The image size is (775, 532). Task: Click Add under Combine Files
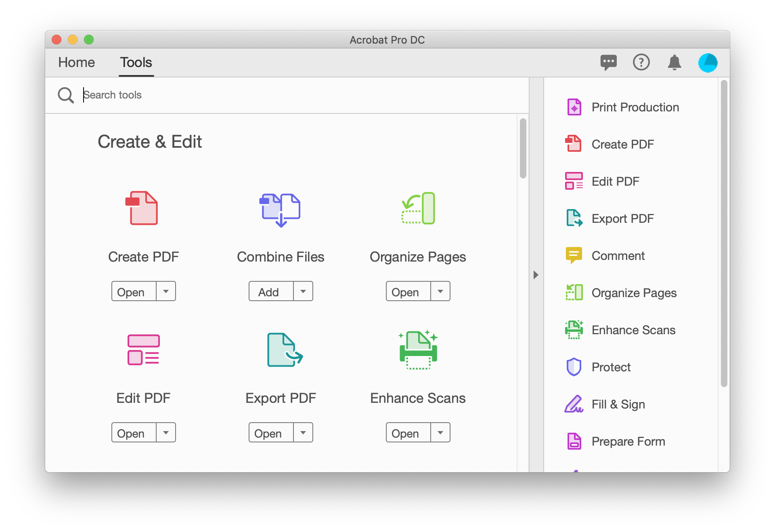point(271,291)
